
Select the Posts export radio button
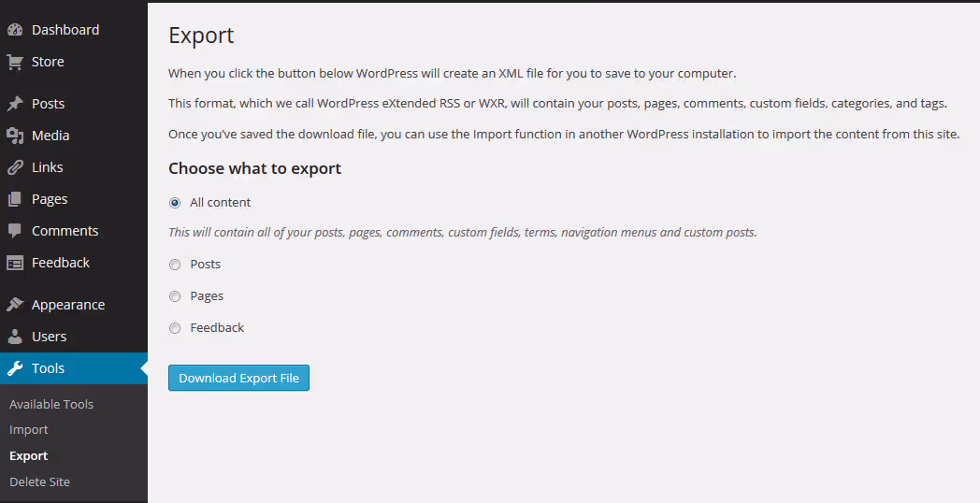point(175,265)
